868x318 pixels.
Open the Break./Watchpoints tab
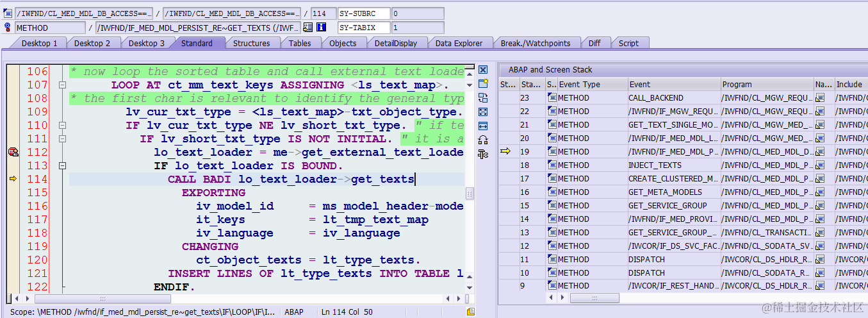pos(536,43)
